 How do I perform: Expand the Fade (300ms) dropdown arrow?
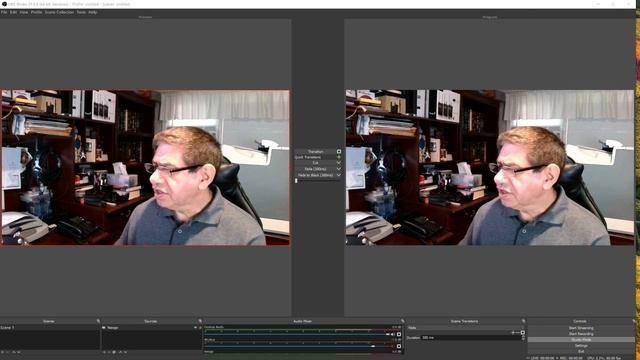pos(339,169)
